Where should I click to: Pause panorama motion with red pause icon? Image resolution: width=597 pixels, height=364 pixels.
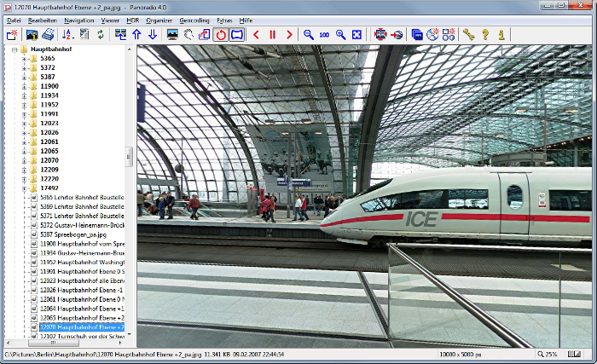point(273,35)
